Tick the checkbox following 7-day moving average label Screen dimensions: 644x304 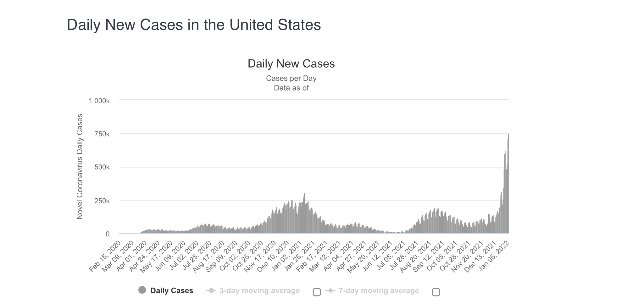(x=436, y=292)
